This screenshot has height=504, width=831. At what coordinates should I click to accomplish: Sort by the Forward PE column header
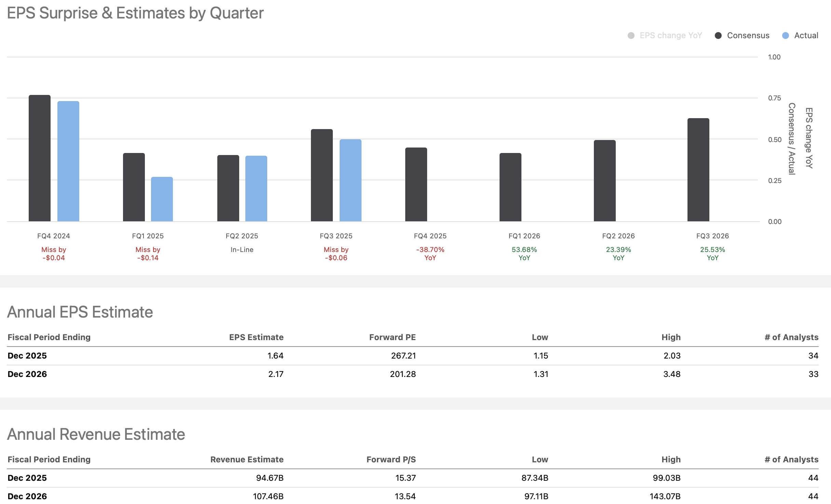(x=392, y=337)
